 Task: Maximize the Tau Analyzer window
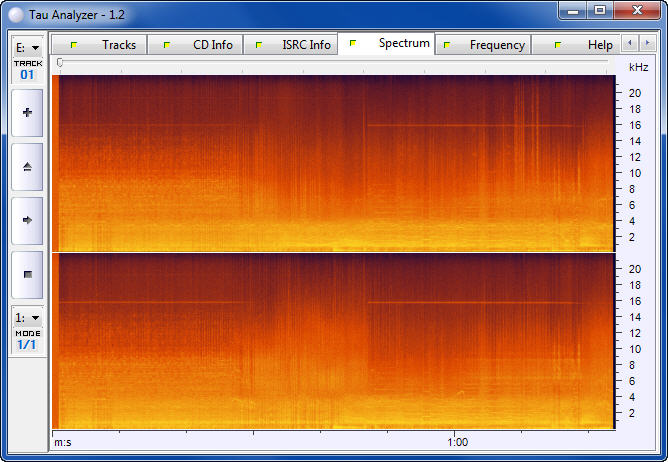tap(599, 10)
